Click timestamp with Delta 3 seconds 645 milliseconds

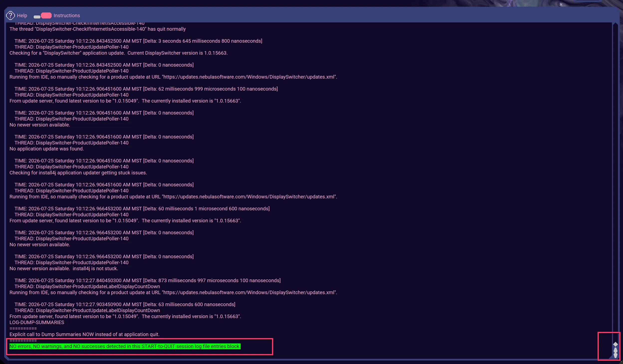[138, 41]
